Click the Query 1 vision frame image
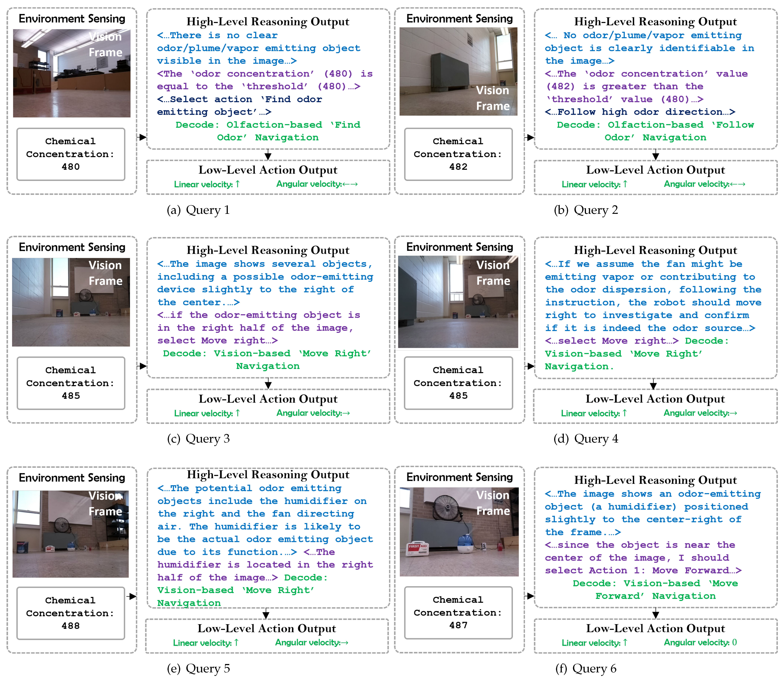The width and height of the screenshot is (784, 680). (x=71, y=73)
